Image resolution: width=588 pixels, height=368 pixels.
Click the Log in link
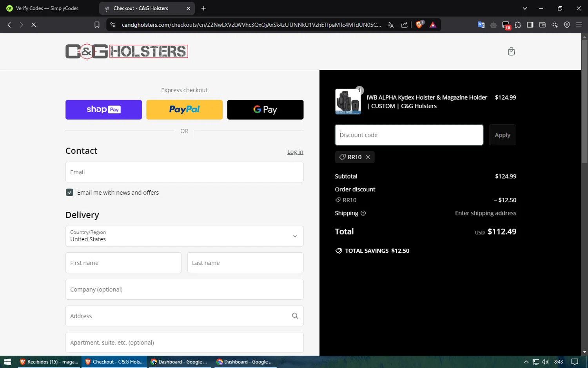pyautogui.click(x=295, y=152)
